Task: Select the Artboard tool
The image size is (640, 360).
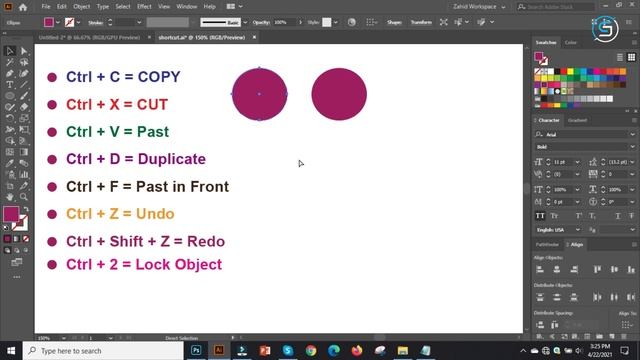Action: pyautogui.click(x=10, y=186)
